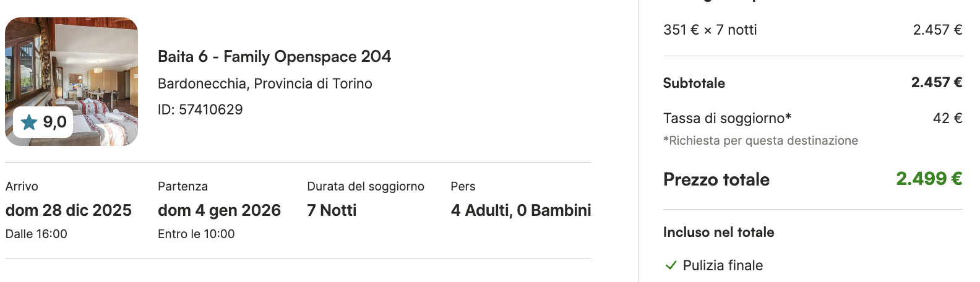Click the 7 Notti stay duration
Image resolution: width=980 pixels, height=282 pixels.
(332, 210)
